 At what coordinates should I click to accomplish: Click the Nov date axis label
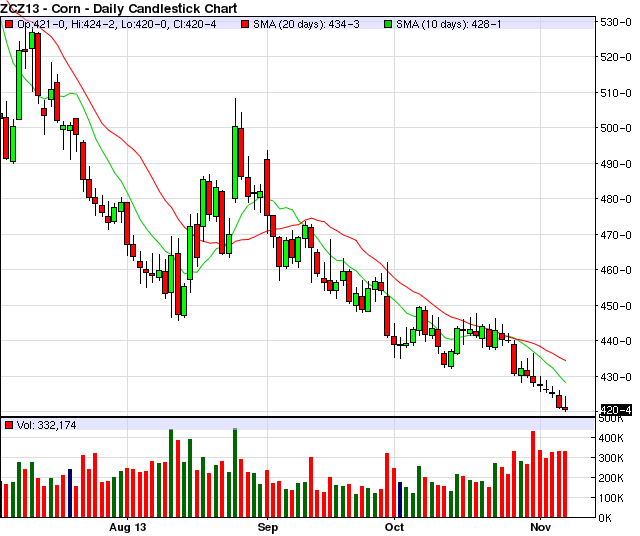540,527
